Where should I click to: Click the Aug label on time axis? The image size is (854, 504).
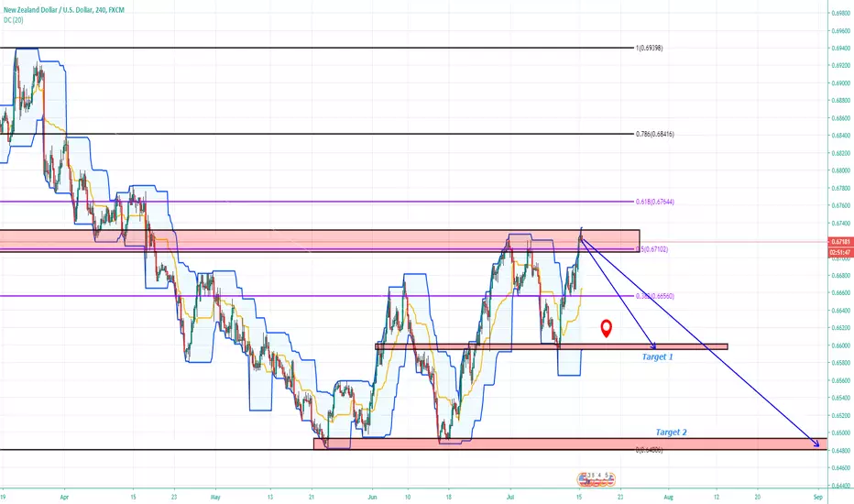[x=669, y=497]
